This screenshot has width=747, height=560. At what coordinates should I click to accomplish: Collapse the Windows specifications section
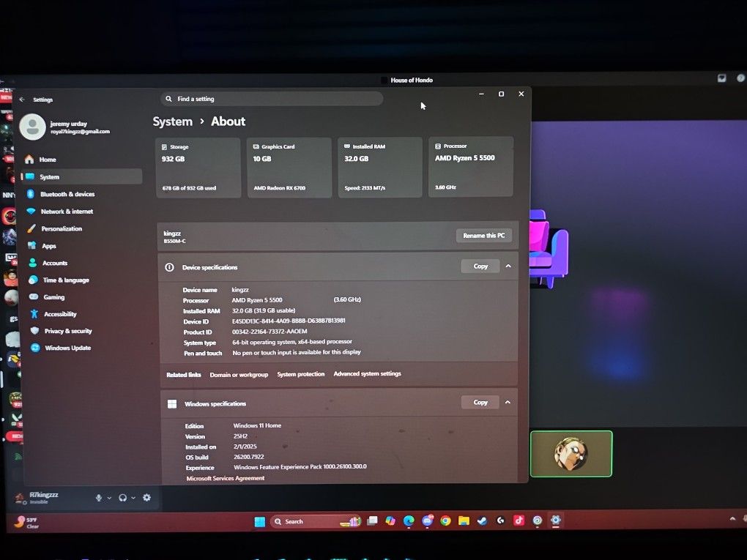pyautogui.click(x=508, y=402)
